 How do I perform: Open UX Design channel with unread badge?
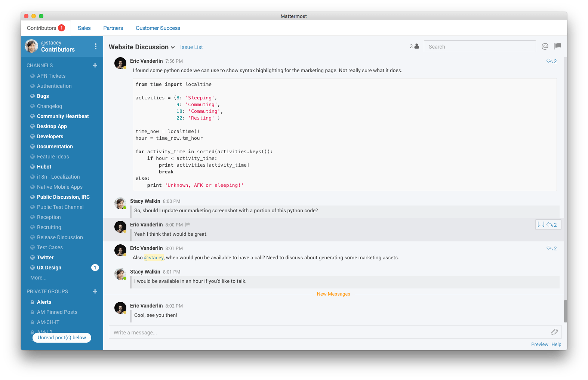pyautogui.click(x=62, y=268)
